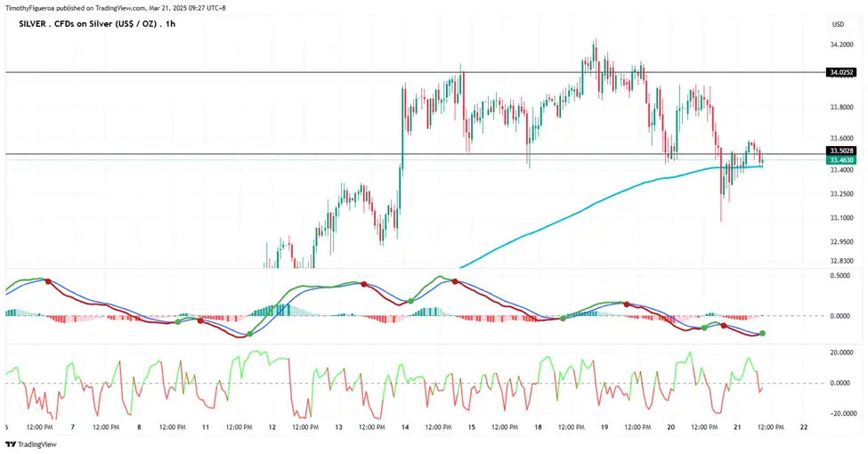Click date label 21 on the time axis

click(x=737, y=427)
